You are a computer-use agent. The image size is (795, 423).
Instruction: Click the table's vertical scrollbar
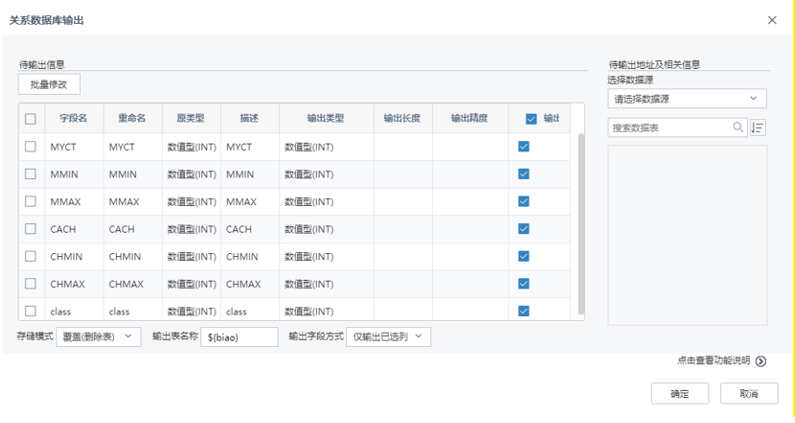[581, 223]
